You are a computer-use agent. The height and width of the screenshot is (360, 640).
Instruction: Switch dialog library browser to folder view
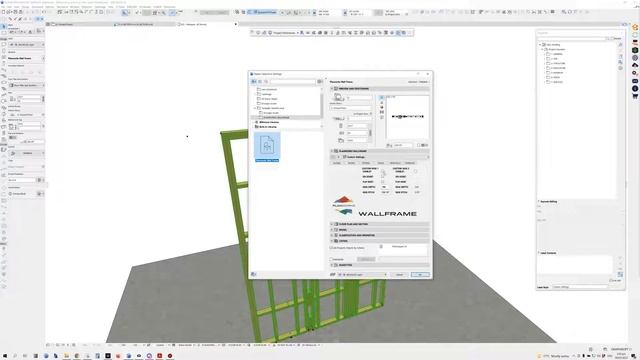point(254,82)
